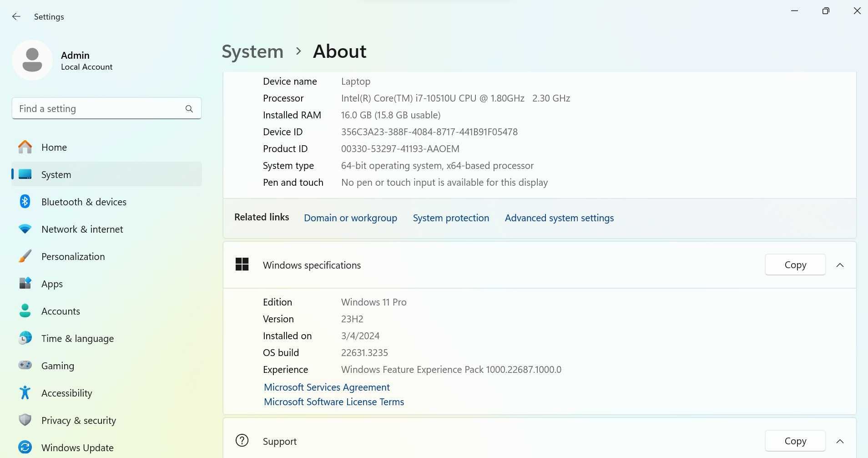This screenshot has height=458, width=868.
Task: Click the Gaming controller icon
Action: tap(25, 365)
